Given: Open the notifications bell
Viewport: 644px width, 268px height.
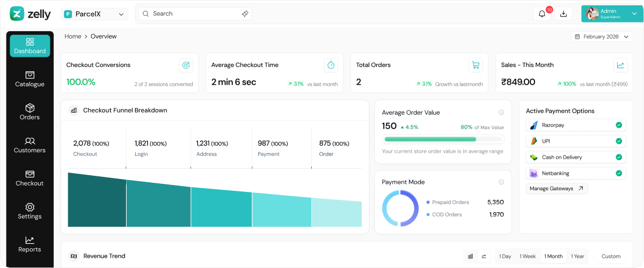Looking at the screenshot, I should point(542,14).
